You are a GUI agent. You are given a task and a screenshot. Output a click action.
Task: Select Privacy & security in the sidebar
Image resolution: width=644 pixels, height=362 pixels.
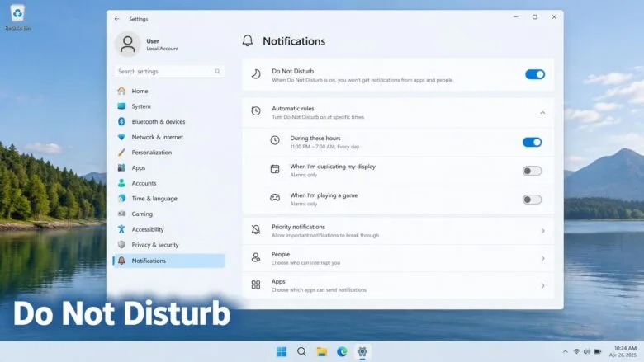point(168,245)
